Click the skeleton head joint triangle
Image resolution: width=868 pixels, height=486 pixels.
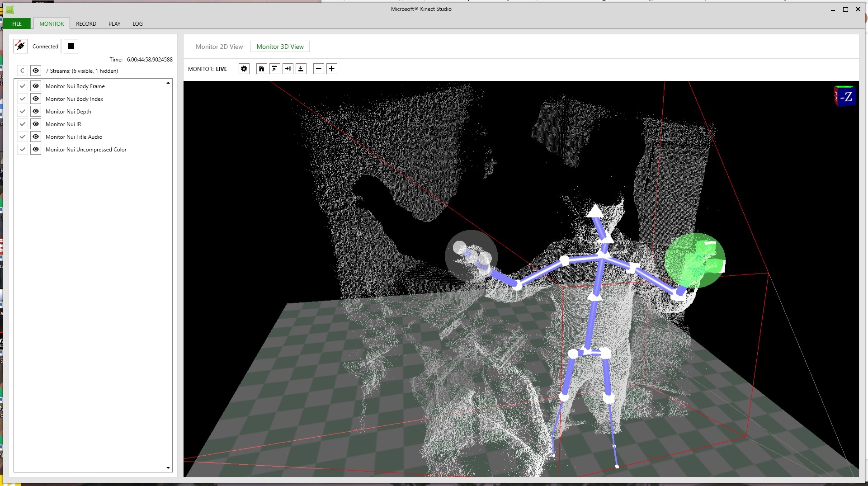(595, 211)
